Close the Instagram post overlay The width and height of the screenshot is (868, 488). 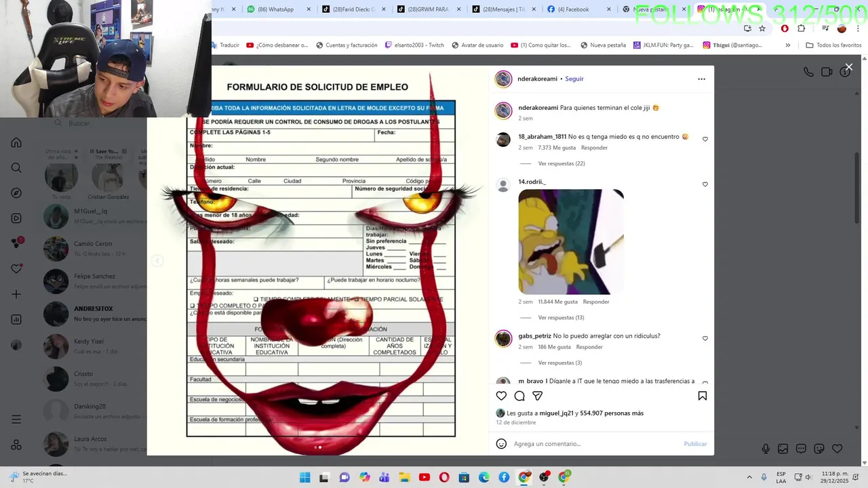tap(848, 67)
